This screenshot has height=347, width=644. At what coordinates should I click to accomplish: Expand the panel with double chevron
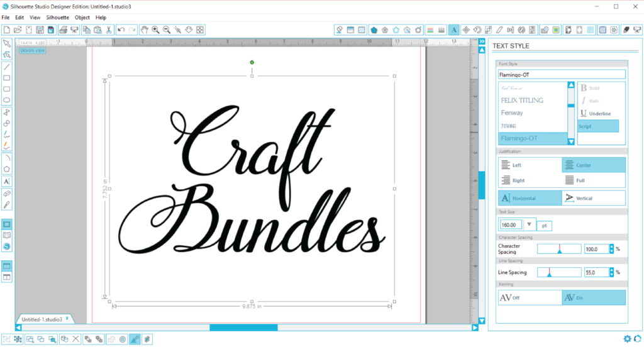[482, 41]
